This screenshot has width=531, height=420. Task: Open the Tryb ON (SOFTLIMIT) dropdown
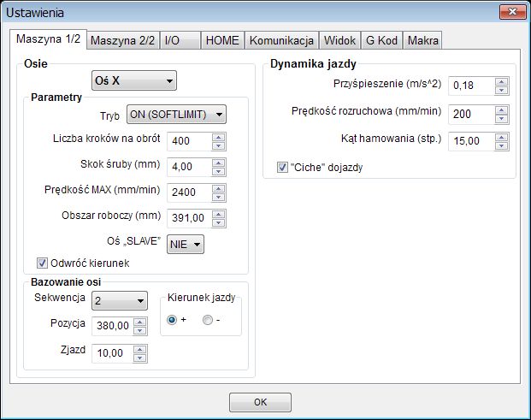pos(176,115)
